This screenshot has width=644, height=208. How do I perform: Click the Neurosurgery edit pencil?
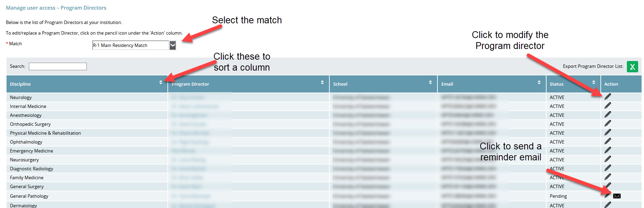[608, 159]
